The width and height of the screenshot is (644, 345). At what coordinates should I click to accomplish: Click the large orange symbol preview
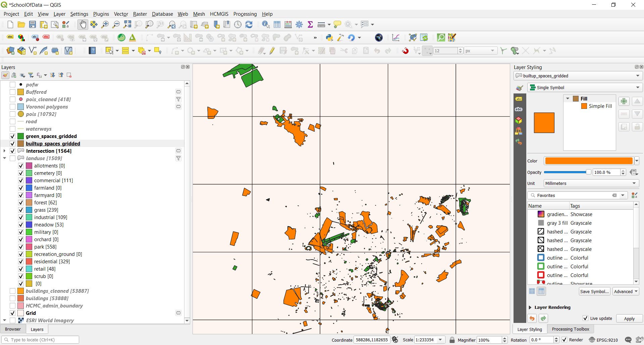(x=544, y=123)
